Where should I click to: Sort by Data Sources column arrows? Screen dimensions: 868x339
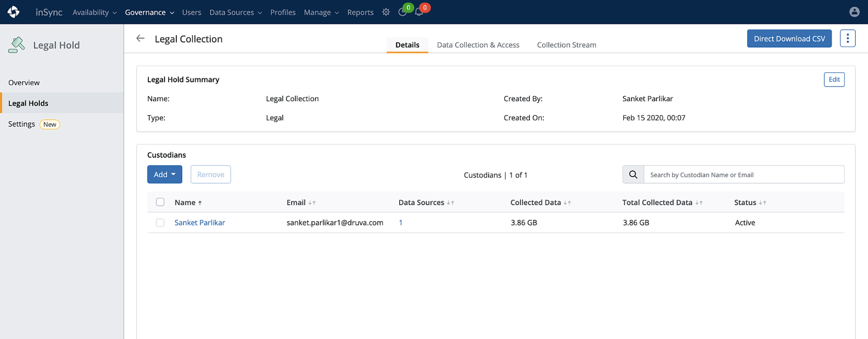tap(450, 203)
